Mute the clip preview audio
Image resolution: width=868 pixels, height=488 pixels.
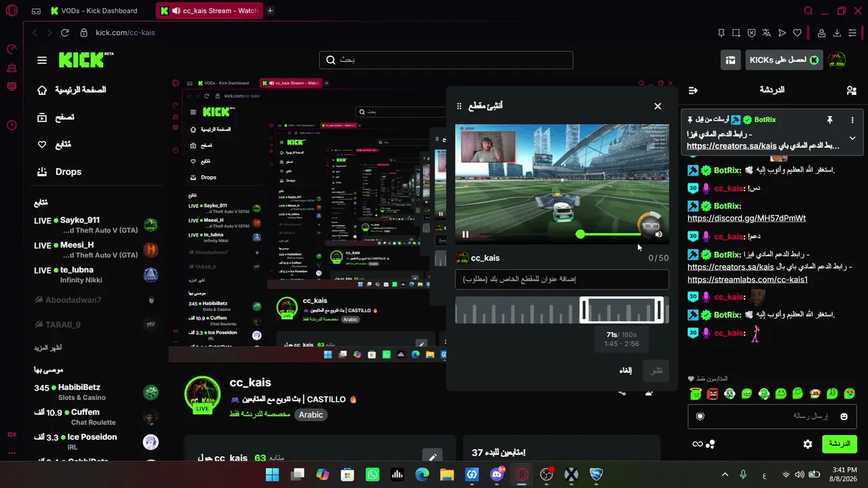(x=658, y=235)
